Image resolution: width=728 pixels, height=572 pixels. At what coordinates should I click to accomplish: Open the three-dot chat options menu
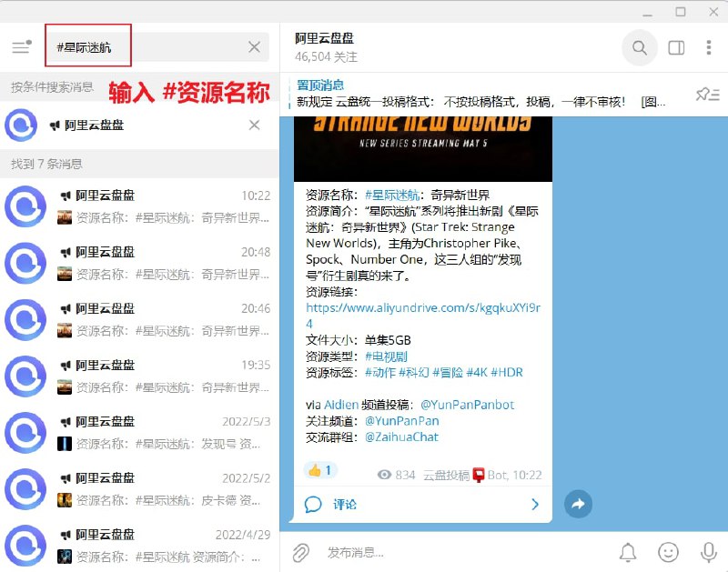coord(709,47)
